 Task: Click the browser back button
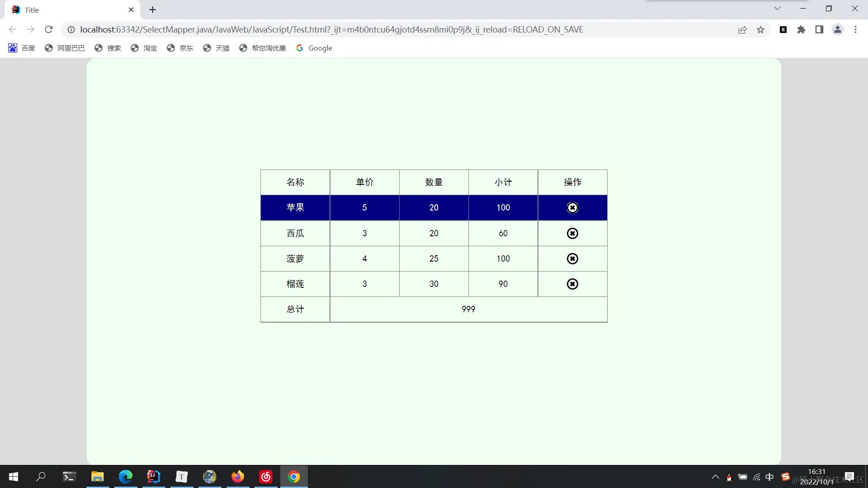click(12, 29)
